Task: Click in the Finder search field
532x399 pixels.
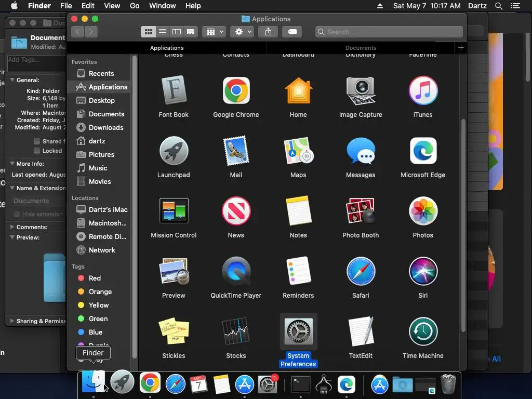Action: click(389, 32)
